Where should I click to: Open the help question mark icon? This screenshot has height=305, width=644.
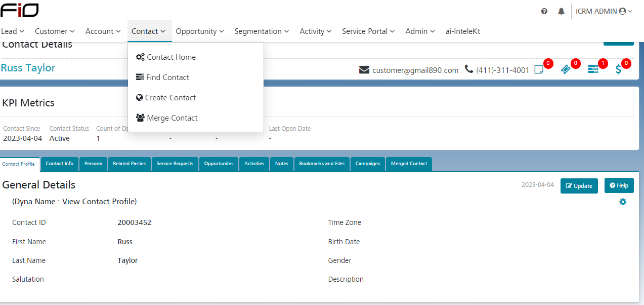544,11
